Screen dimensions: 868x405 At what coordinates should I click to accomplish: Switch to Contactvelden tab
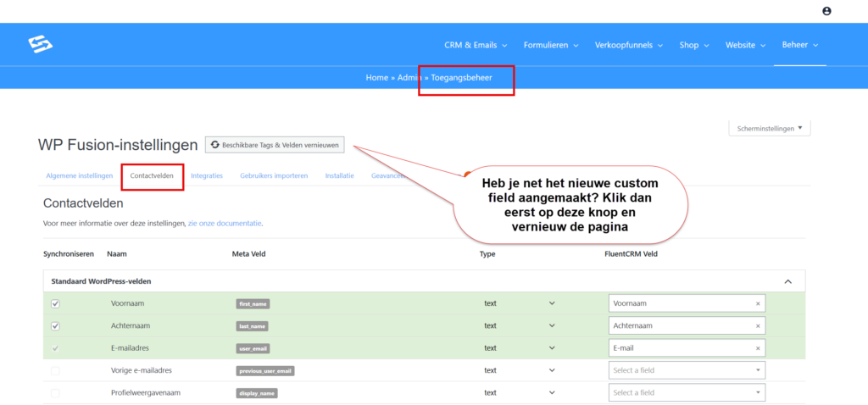point(152,176)
